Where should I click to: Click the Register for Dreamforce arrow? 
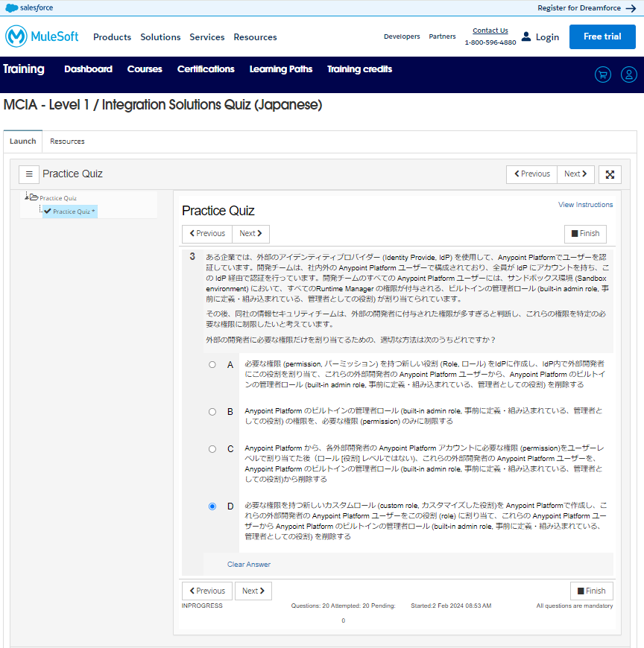pos(631,8)
